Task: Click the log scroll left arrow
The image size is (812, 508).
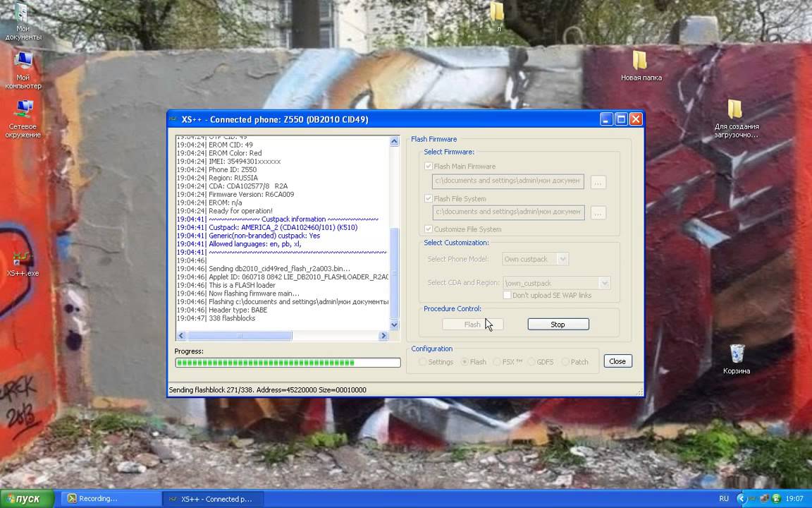Action: point(181,336)
